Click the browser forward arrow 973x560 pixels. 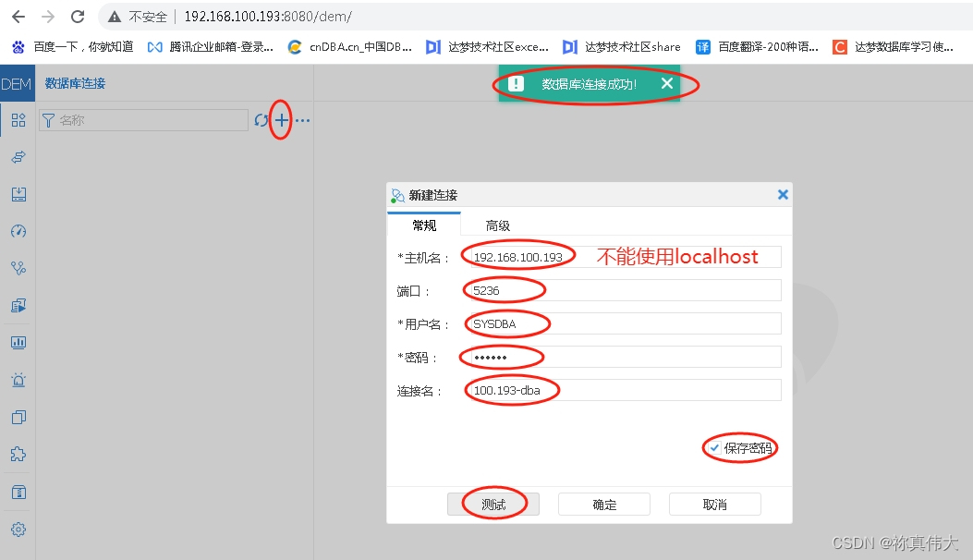pyautogui.click(x=48, y=17)
